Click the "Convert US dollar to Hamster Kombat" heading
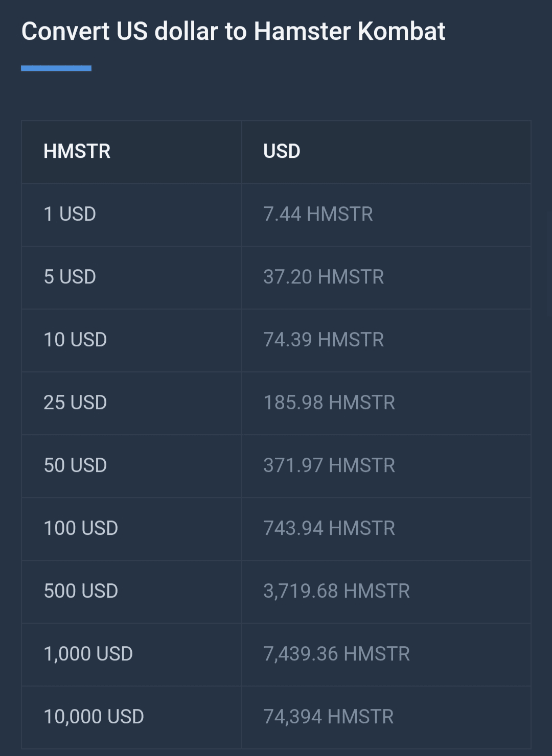The height and width of the screenshot is (756, 552). pyautogui.click(x=233, y=31)
